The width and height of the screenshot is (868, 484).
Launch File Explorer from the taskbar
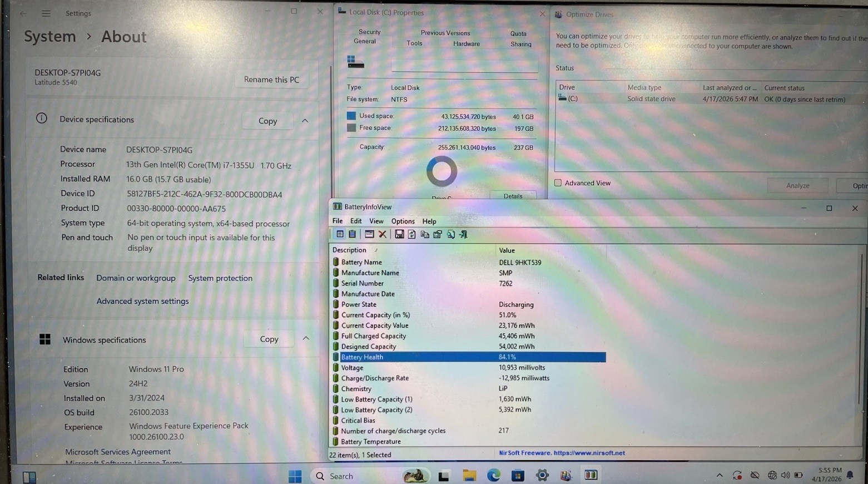tap(469, 476)
